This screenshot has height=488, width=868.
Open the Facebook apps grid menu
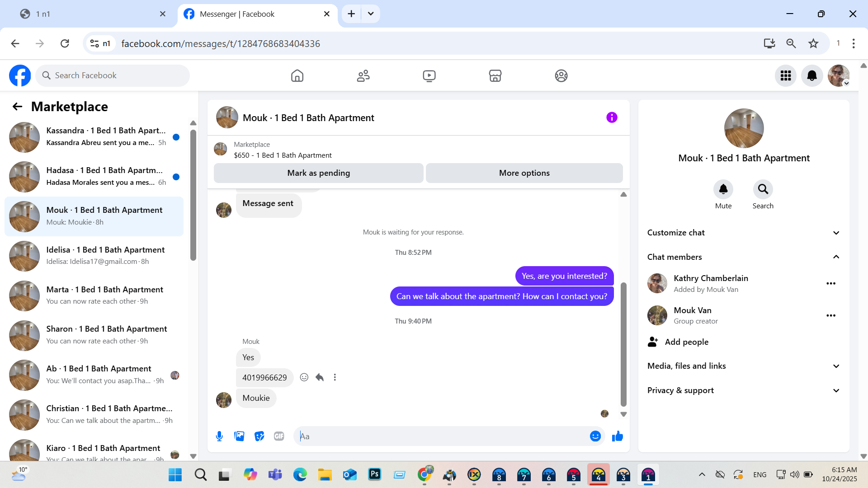click(786, 75)
